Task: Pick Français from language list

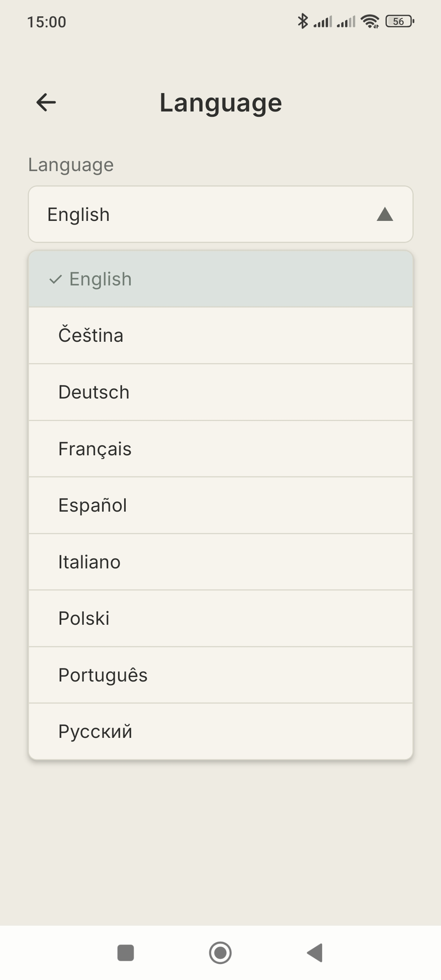Action: (220, 449)
